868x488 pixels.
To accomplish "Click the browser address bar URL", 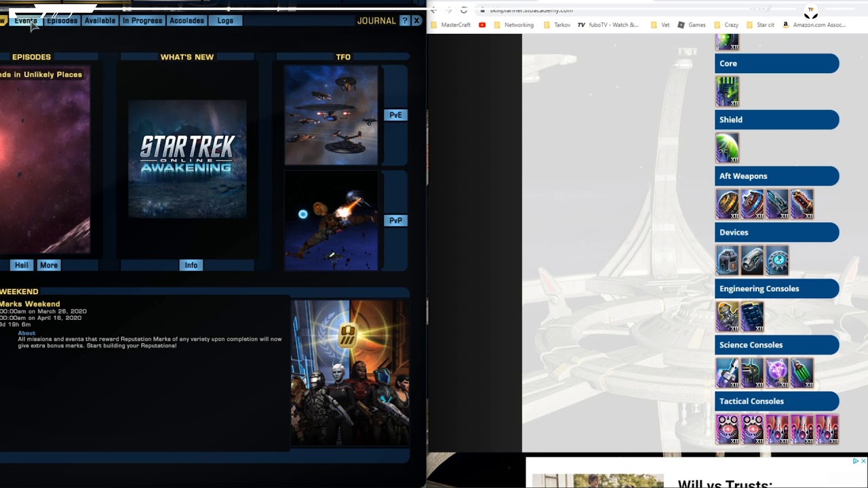I will [531, 10].
